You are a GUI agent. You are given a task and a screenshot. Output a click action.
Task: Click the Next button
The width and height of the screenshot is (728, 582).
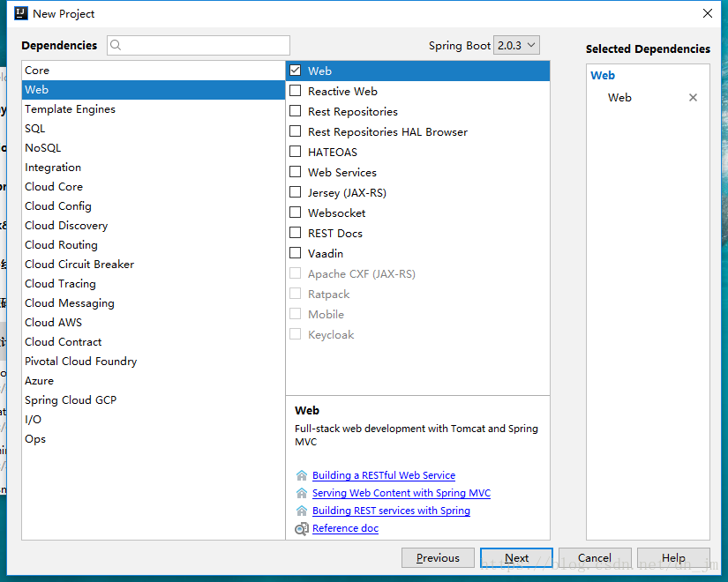[x=516, y=558]
